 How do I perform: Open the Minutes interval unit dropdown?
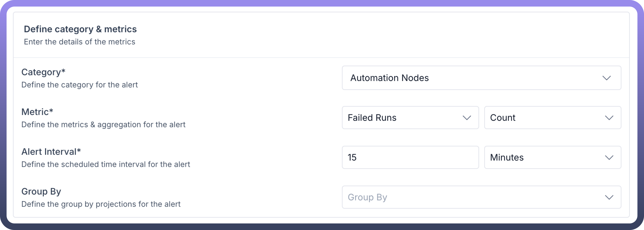[x=545, y=157]
